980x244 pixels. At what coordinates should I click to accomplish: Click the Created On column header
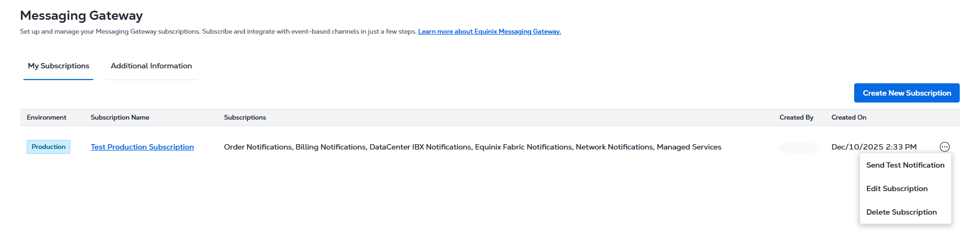tap(848, 117)
